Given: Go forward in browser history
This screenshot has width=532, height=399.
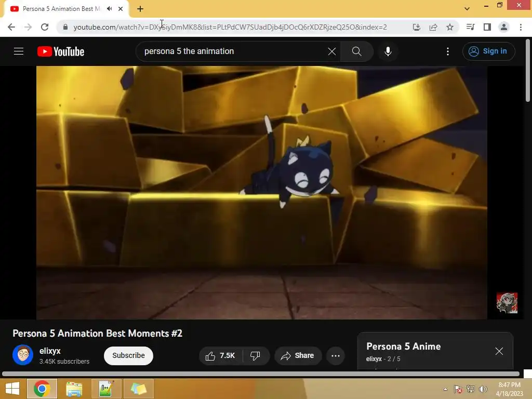Looking at the screenshot, I should coord(28,27).
